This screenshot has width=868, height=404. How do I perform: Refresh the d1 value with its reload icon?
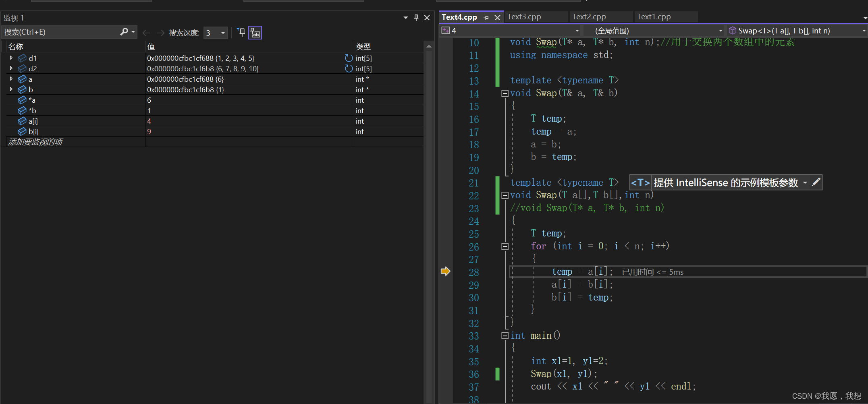click(x=349, y=58)
